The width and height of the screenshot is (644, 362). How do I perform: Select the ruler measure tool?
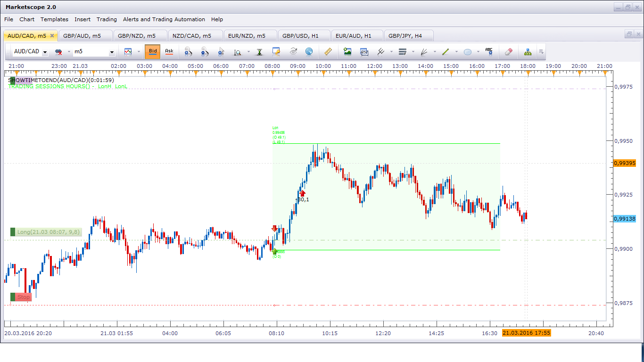(x=329, y=51)
